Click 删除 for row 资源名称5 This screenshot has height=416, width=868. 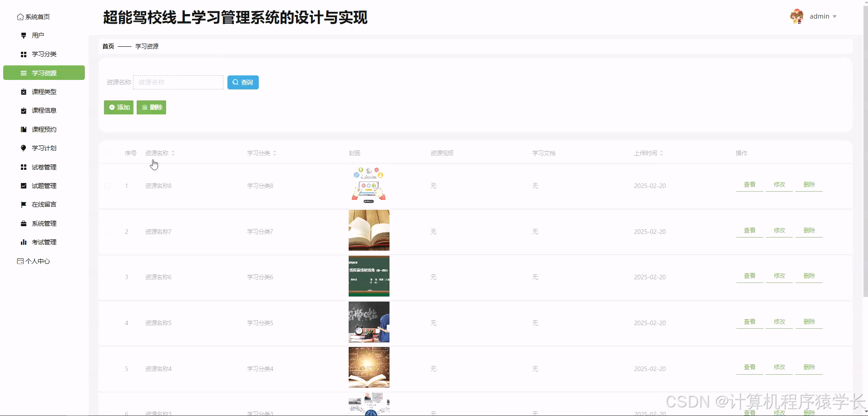(x=809, y=322)
